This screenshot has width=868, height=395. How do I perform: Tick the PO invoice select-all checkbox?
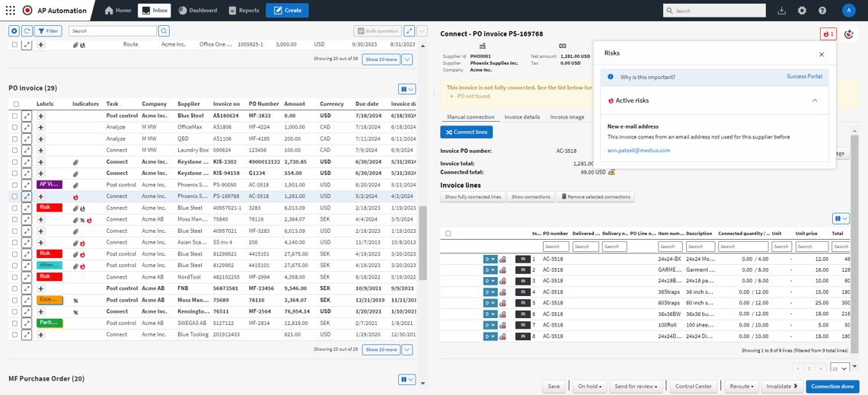(x=16, y=104)
